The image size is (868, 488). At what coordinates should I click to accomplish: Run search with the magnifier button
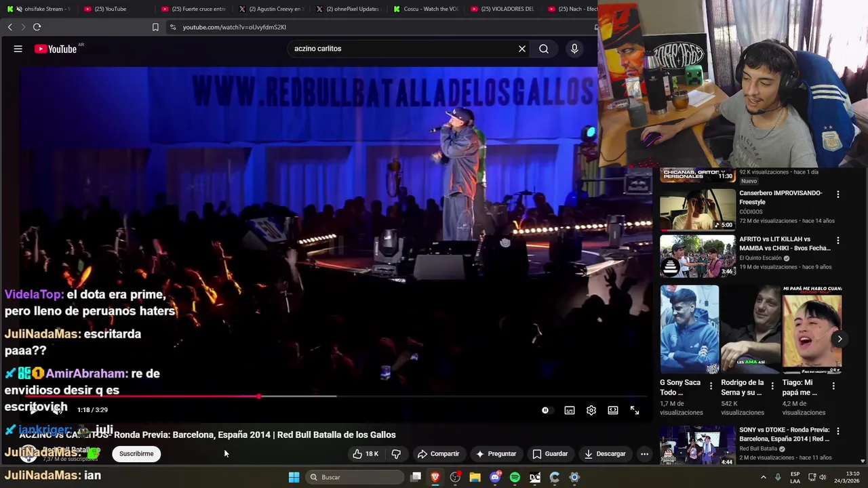pyautogui.click(x=544, y=49)
